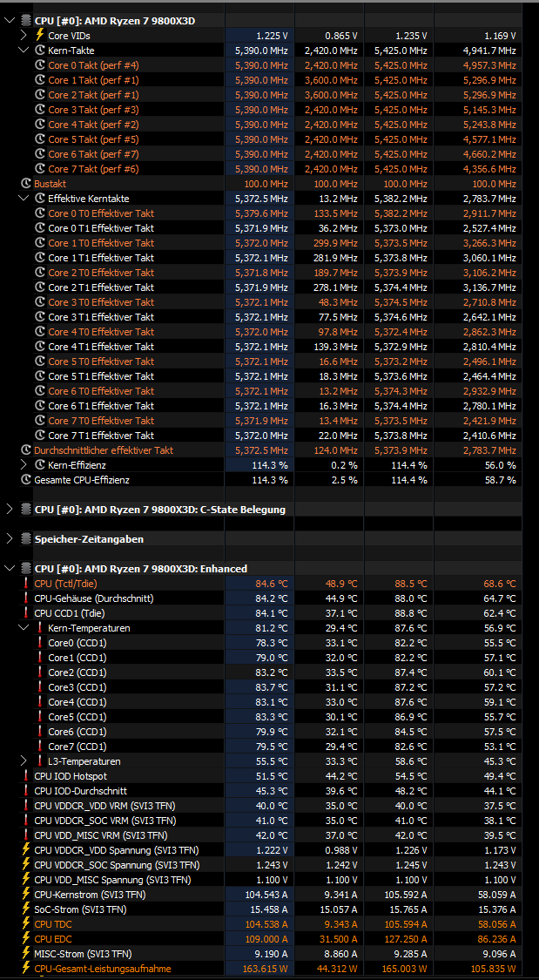Select the Core 2 Takt (perf #1) row label

click(x=94, y=95)
